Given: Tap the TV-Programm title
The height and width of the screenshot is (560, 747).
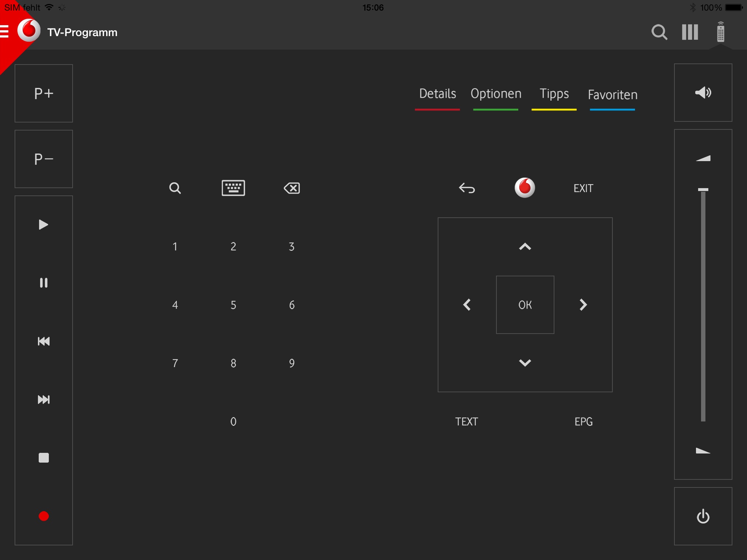Looking at the screenshot, I should click(x=82, y=32).
